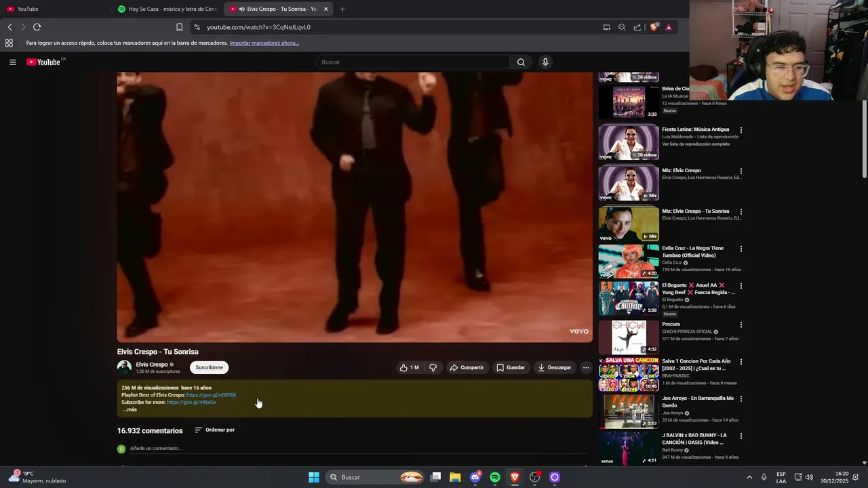Image resolution: width=868 pixels, height=488 pixels.
Task: Open Celia Cruz La Negra Tiene Tumbao thumbnail
Action: (x=629, y=261)
